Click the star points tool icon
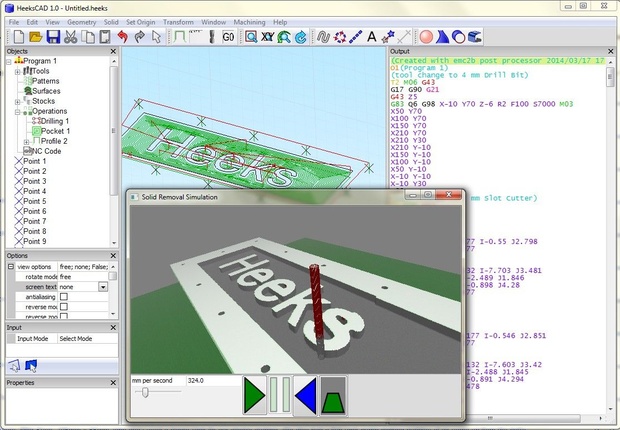 (x=388, y=37)
